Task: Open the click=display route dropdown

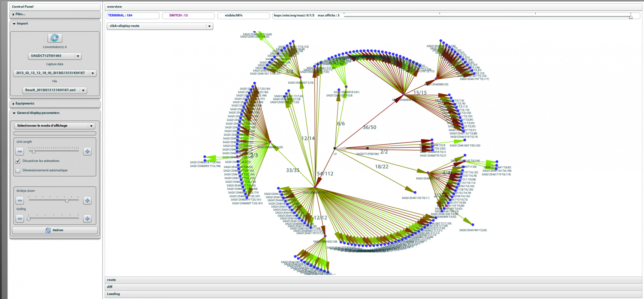Action: click(x=209, y=26)
